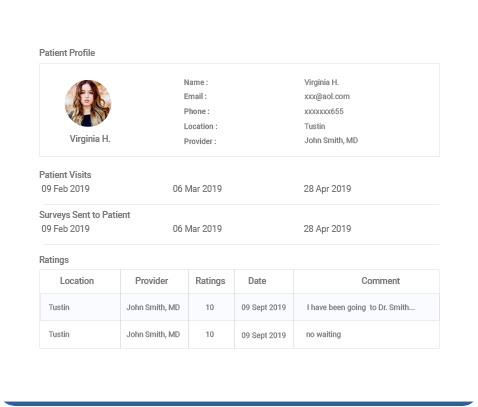
Task: Select rating 10 in 'no waiting' row
Action: [x=209, y=334]
